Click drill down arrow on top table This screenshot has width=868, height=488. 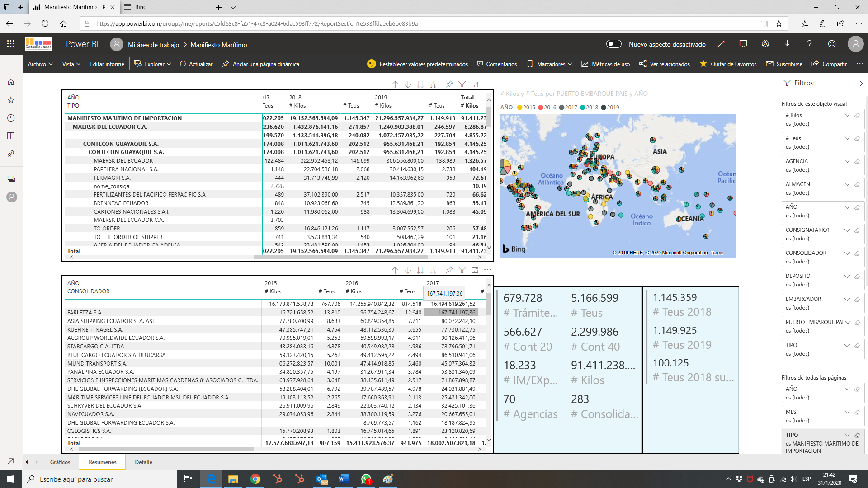pos(408,84)
